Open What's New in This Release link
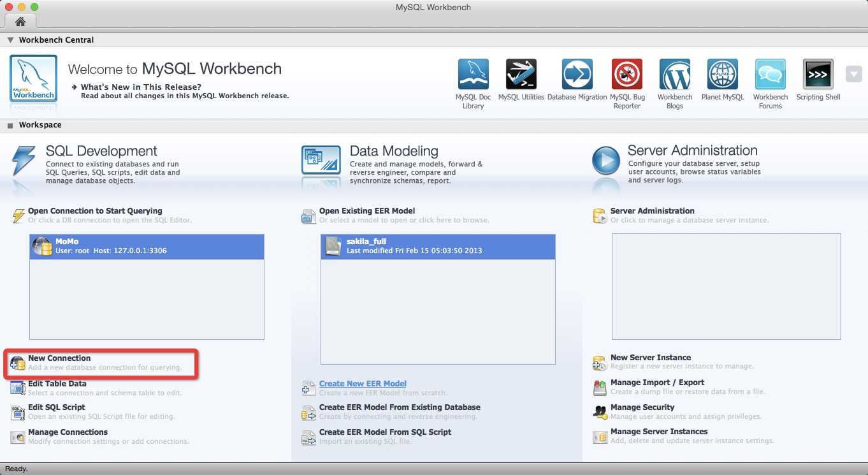868x475 pixels. coord(141,87)
